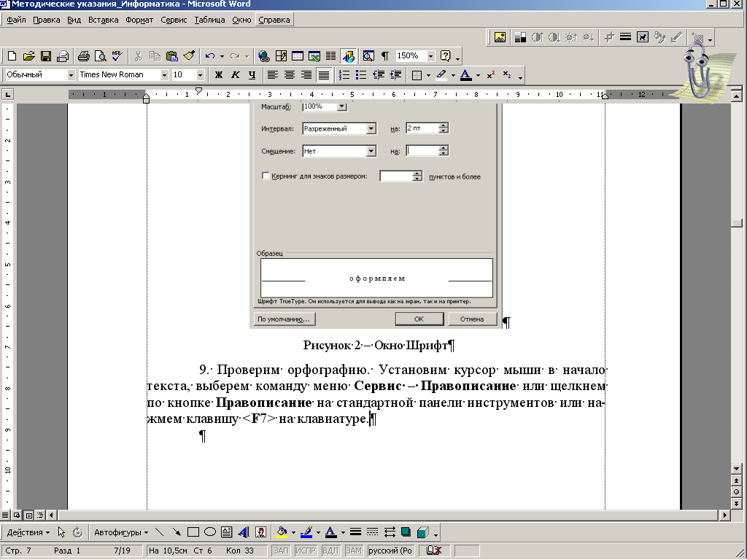The width and height of the screenshot is (747, 560).
Task: Open the Text Wrapping icon on Picture toolbar
Action: tap(643, 37)
